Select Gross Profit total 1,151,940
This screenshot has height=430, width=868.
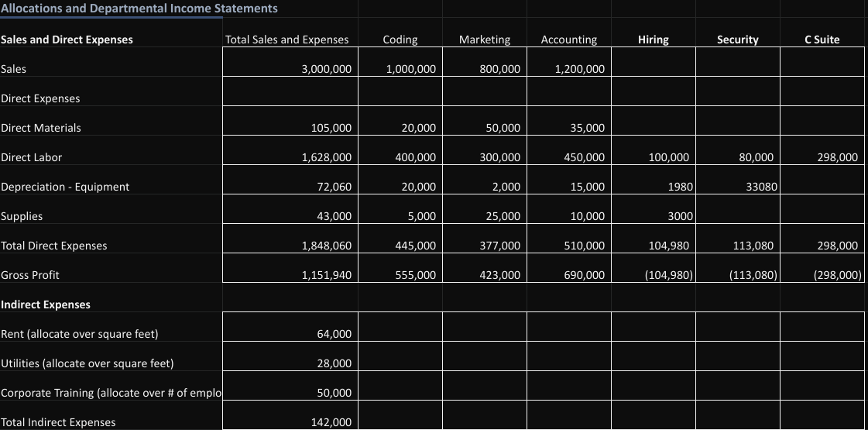(290, 267)
